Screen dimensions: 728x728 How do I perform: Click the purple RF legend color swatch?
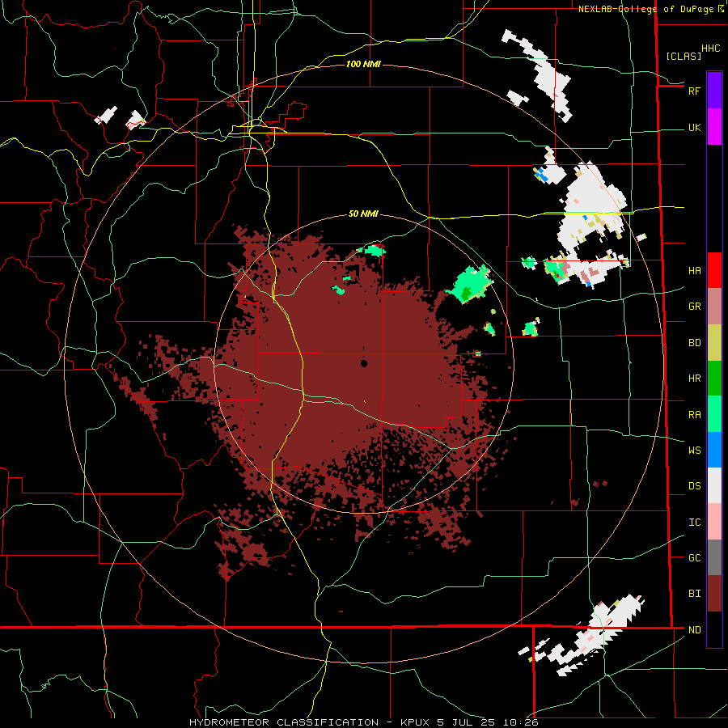(x=714, y=91)
